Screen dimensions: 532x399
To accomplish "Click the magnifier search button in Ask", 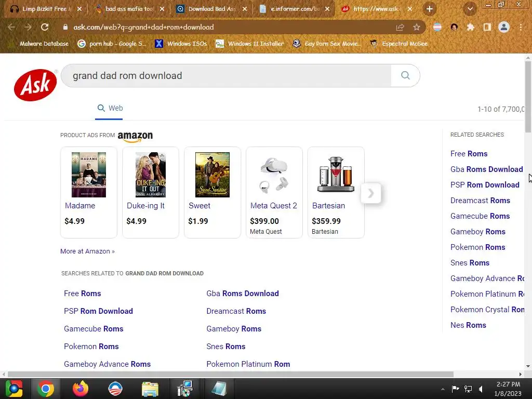I will [405, 75].
